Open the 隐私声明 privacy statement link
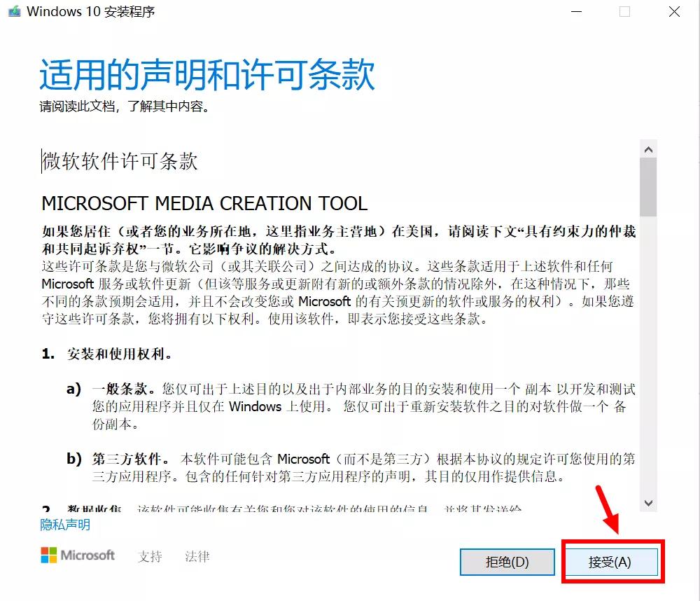This screenshot has width=700, height=601. pyautogui.click(x=64, y=524)
